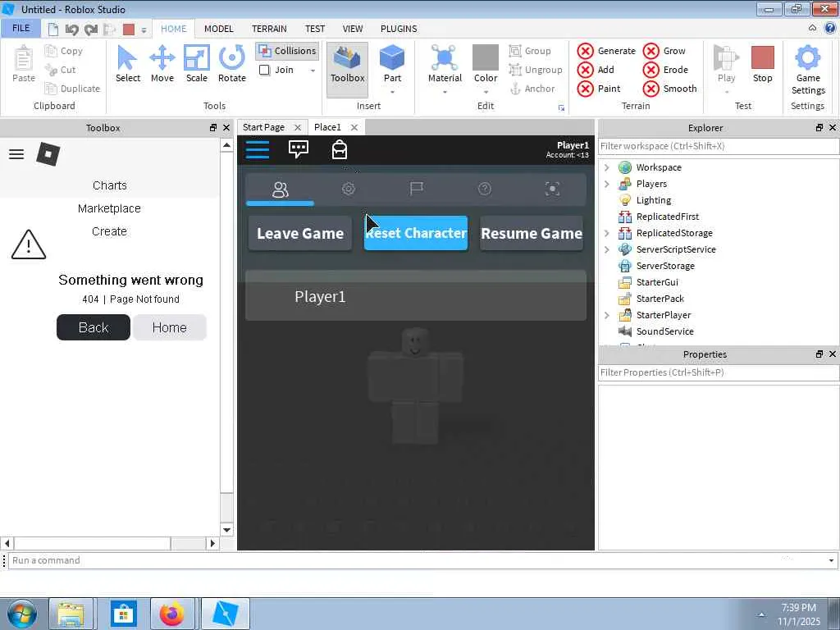Expand the Workspace tree node

606,167
